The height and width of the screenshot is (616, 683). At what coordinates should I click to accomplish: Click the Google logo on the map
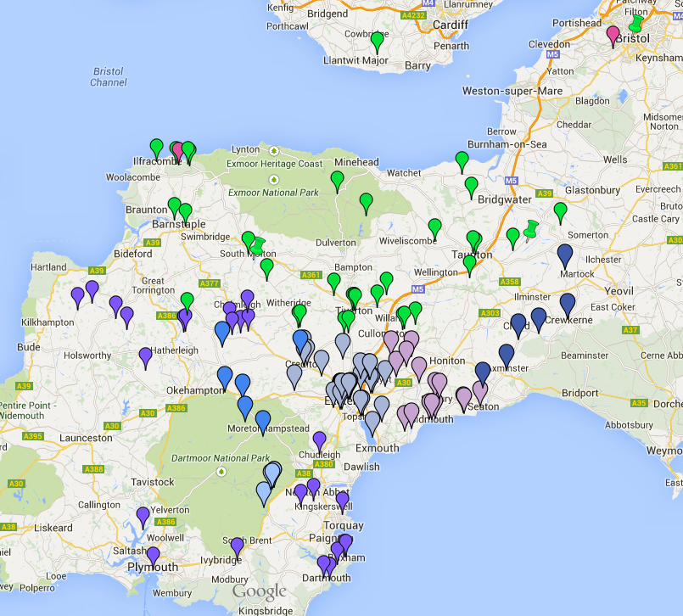point(259,591)
